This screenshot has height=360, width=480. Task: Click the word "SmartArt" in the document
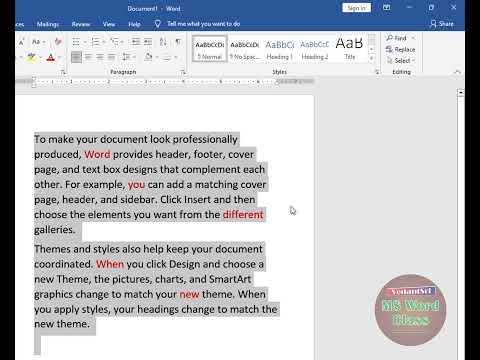coord(230,279)
